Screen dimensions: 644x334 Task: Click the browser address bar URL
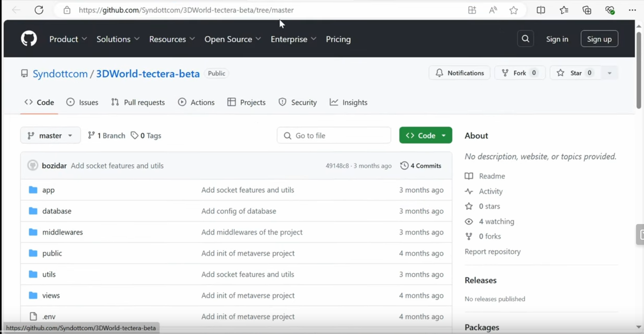click(186, 10)
